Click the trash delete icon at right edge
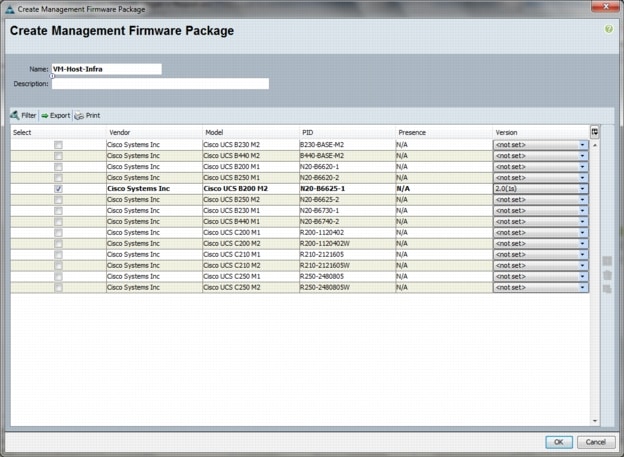The width and height of the screenshot is (624, 457). tap(607, 275)
